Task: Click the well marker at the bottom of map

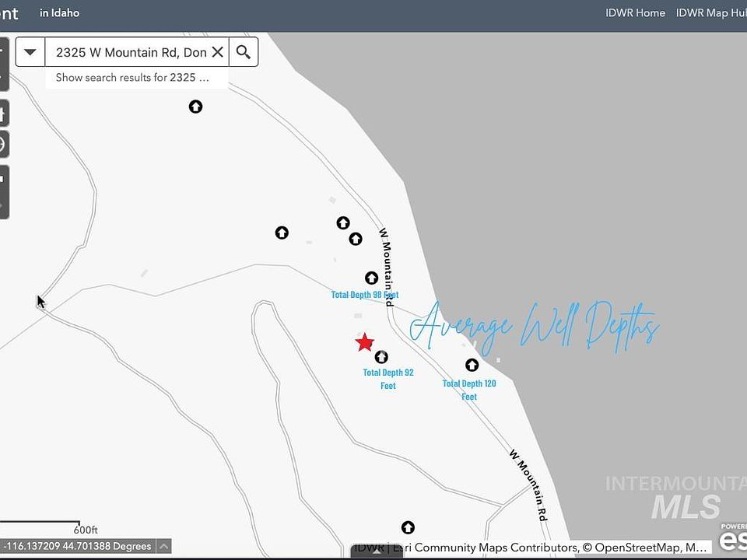Action: click(408, 528)
